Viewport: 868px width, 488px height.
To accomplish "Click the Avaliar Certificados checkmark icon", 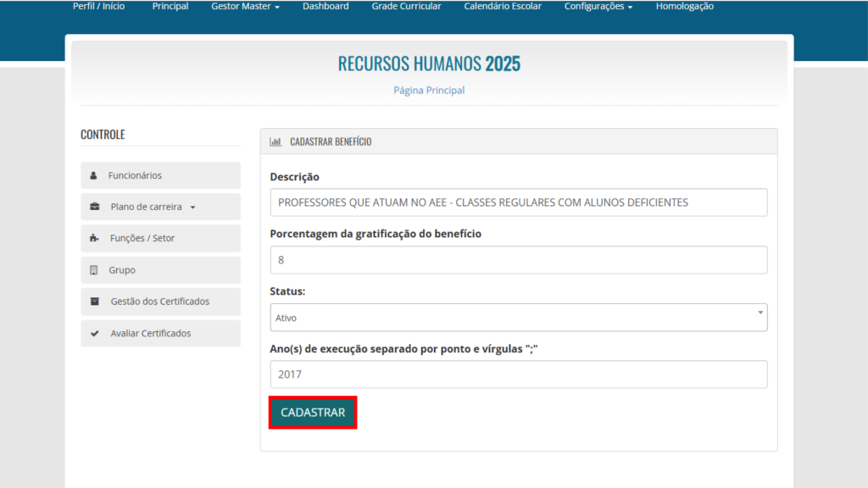I will [x=95, y=333].
